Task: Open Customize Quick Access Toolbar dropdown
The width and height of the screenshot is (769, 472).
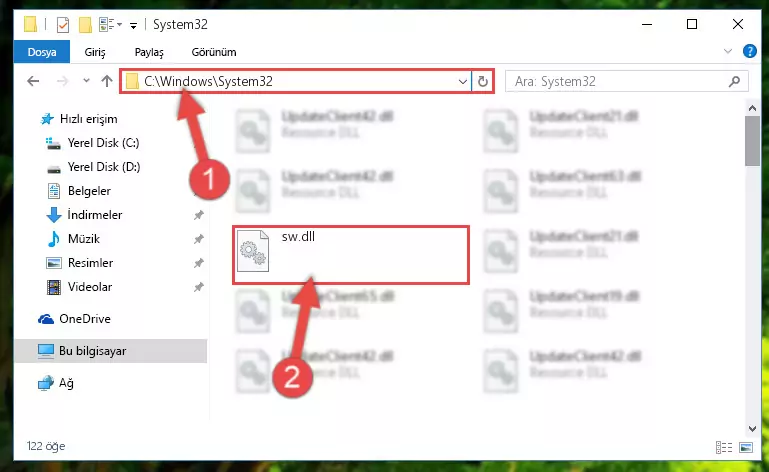Action: 133,26
